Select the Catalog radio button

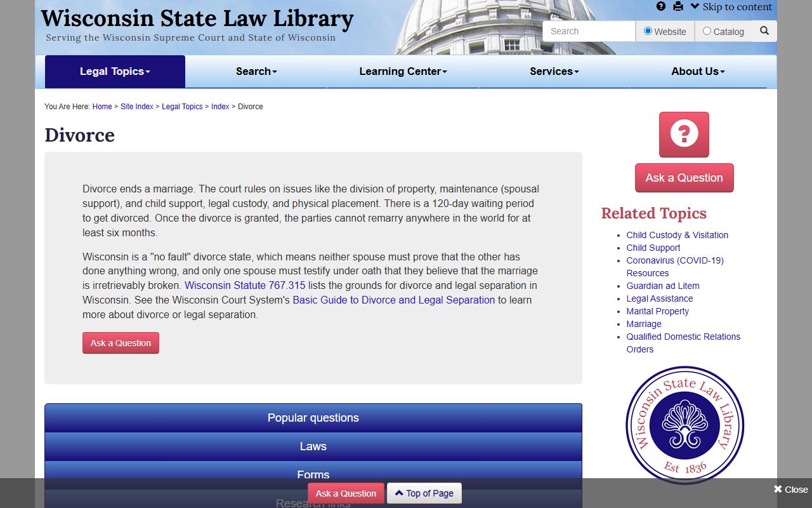[x=707, y=30]
